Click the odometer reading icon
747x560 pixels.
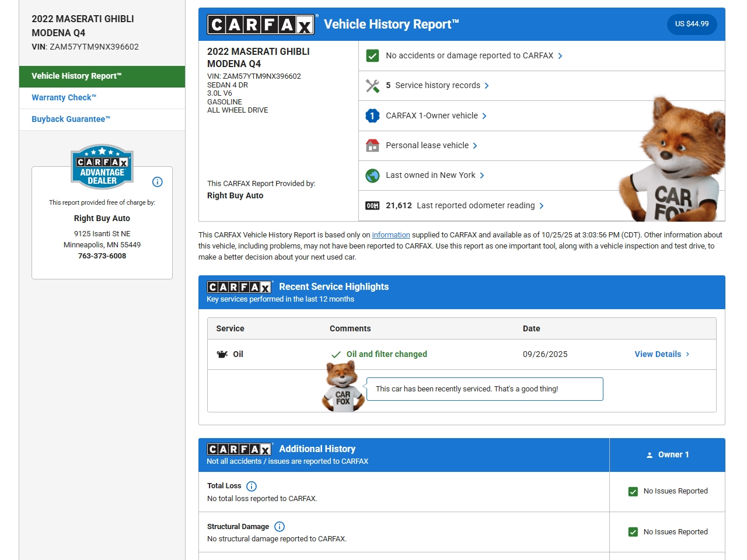372,206
